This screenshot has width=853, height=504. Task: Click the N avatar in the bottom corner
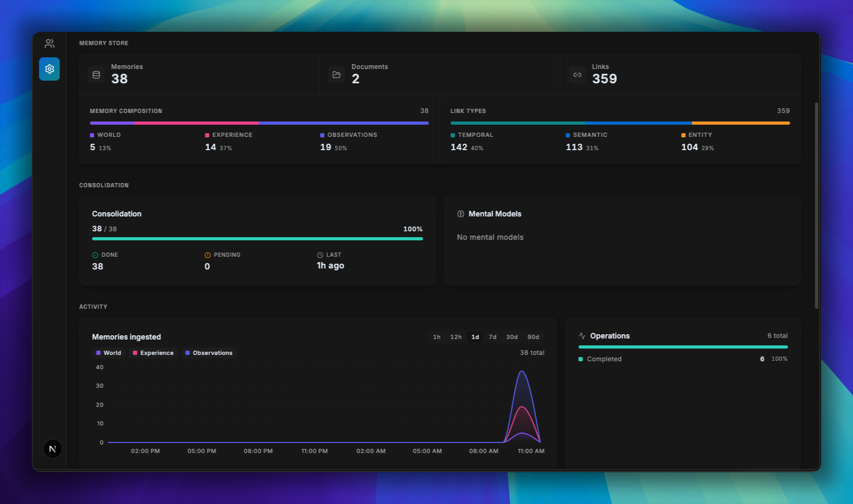tap(52, 448)
